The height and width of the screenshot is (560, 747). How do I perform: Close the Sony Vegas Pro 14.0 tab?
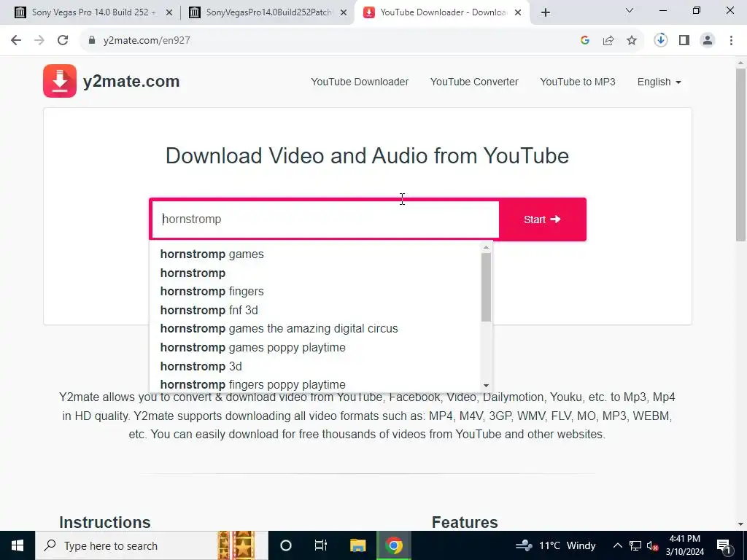[x=169, y=13]
